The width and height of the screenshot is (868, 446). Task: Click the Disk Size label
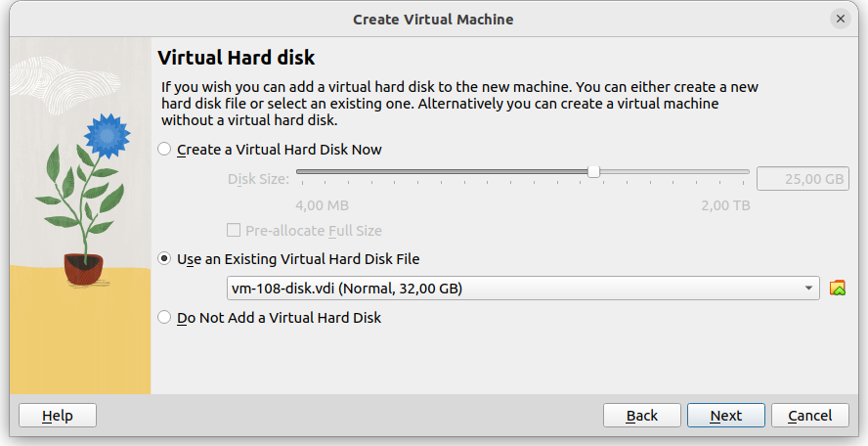point(258,179)
